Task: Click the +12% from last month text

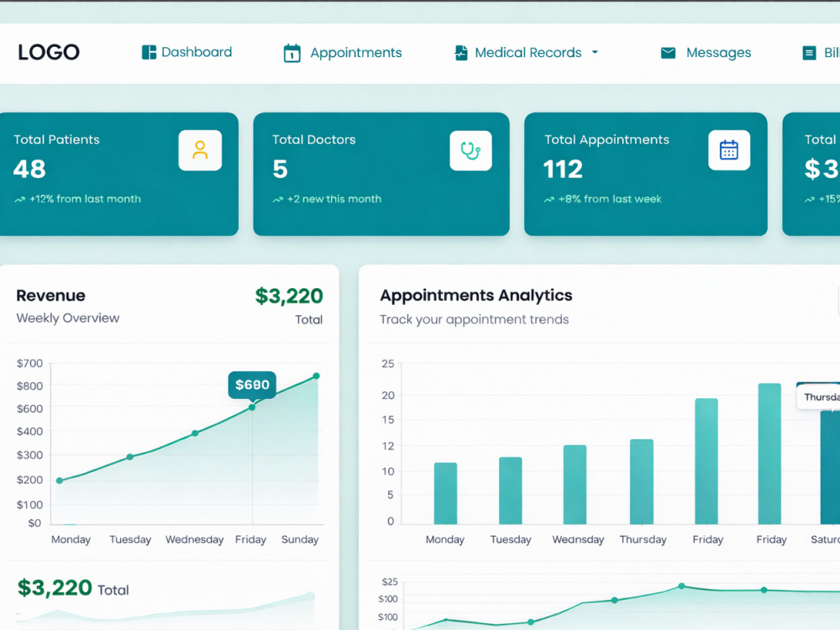Action: point(85,199)
